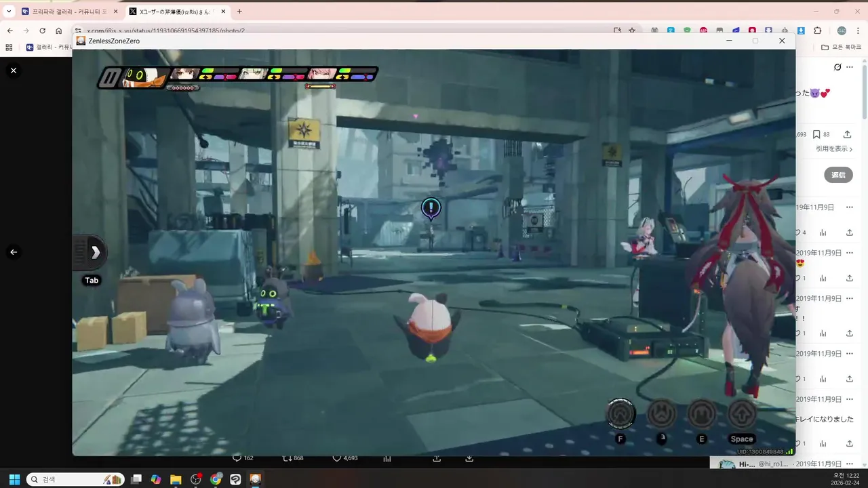Bookmark this page with the star icon
This screenshot has height=488, width=868.
pyautogui.click(x=631, y=30)
